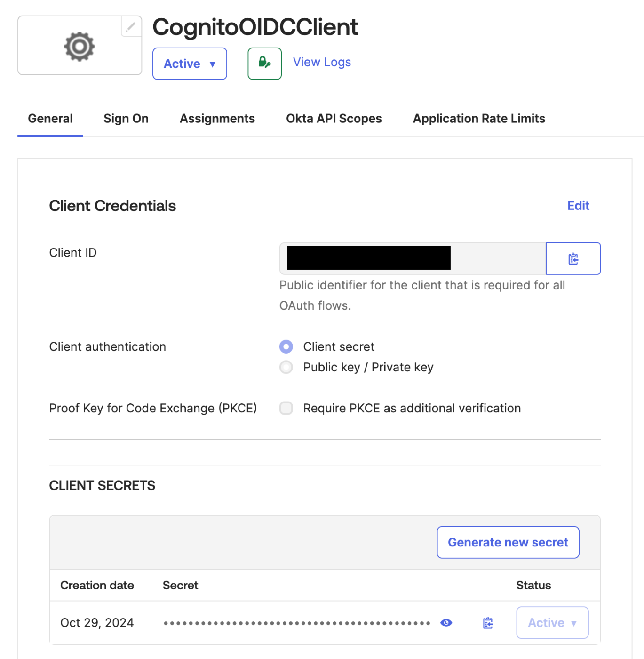Click the Proof Key for Code Exchange label
This screenshot has width=644, height=659.
point(153,408)
